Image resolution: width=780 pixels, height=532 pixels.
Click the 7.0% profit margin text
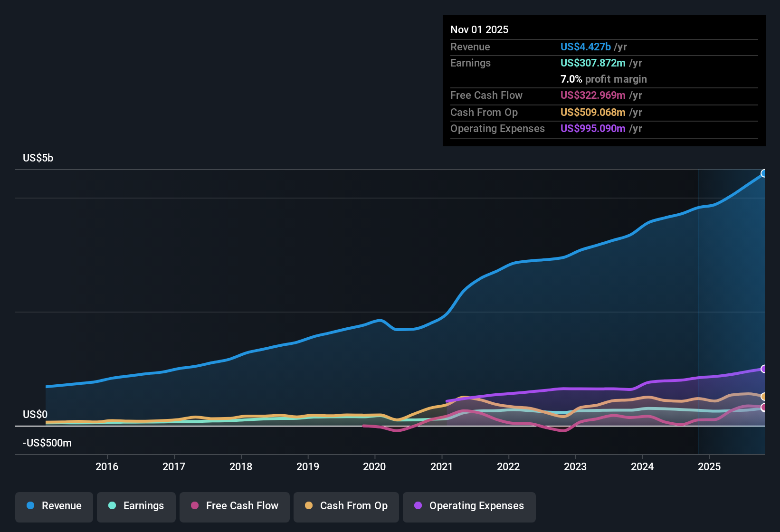(603, 79)
